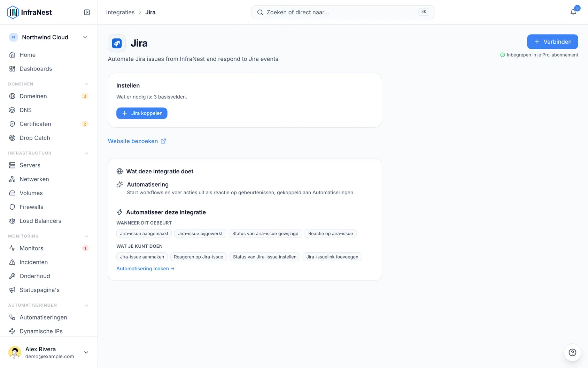Click the Verbinden button
Viewport: 588px width, 368px height.
552,42
